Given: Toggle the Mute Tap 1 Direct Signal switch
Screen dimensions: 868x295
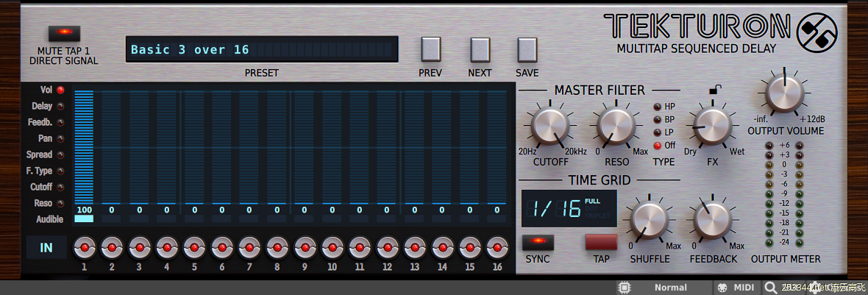Looking at the screenshot, I should tap(64, 33).
